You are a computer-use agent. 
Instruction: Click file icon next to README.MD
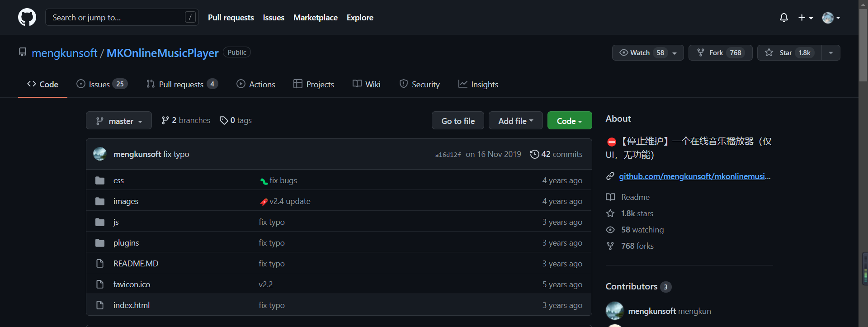click(100, 264)
